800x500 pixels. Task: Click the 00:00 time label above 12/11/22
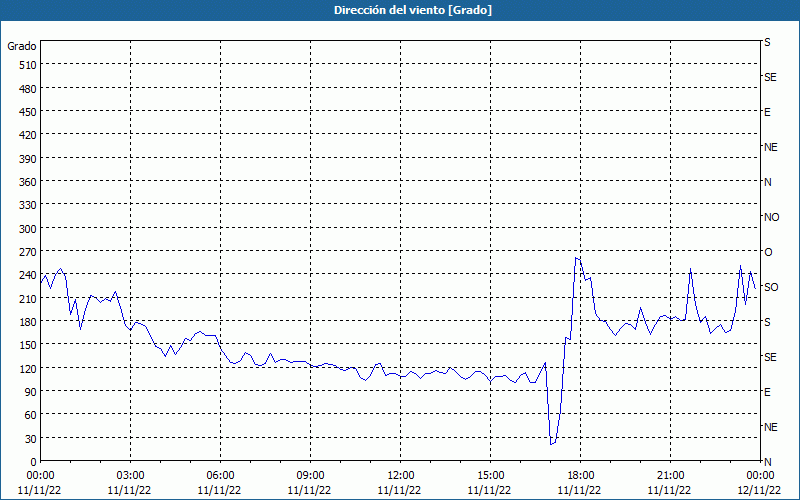pos(760,476)
